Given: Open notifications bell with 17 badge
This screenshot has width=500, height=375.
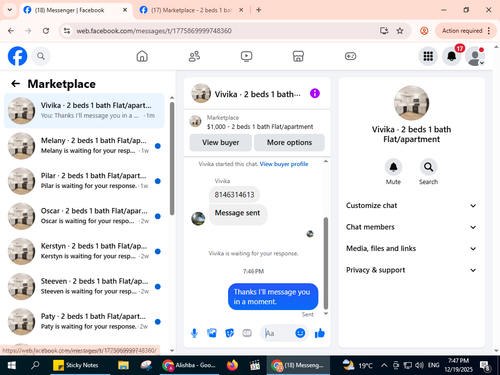Looking at the screenshot, I should [x=452, y=56].
